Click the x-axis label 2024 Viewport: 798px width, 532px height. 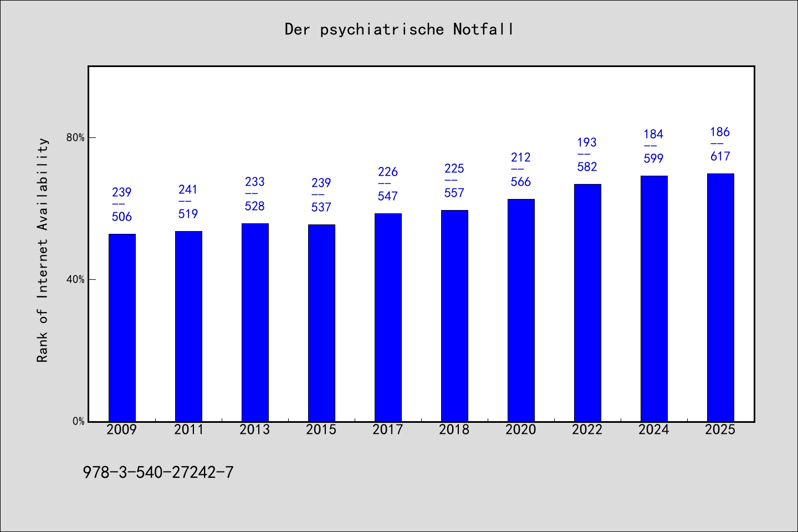click(x=654, y=429)
